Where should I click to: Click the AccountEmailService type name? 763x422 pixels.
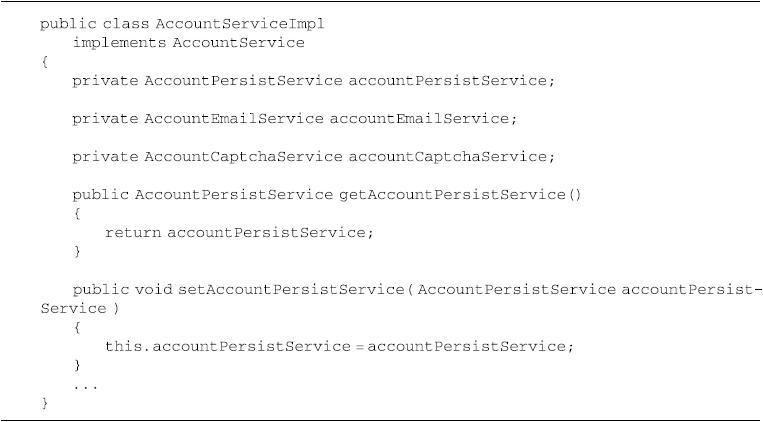tap(234, 119)
